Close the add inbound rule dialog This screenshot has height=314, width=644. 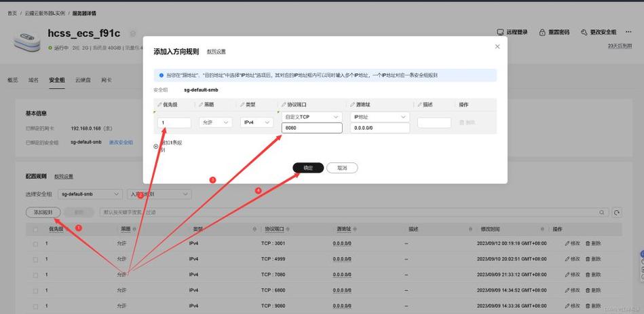tap(497, 46)
